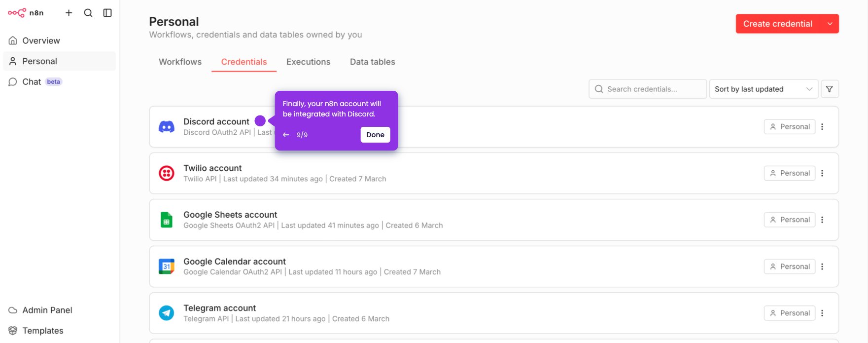
Task: Click the Personal badge on Google Sheets row
Action: pyautogui.click(x=790, y=220)
